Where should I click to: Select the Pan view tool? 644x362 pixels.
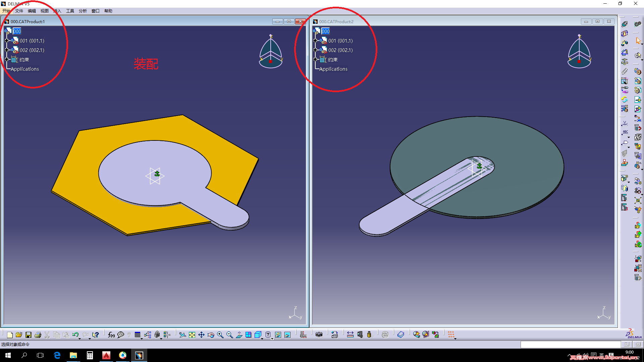201,335
